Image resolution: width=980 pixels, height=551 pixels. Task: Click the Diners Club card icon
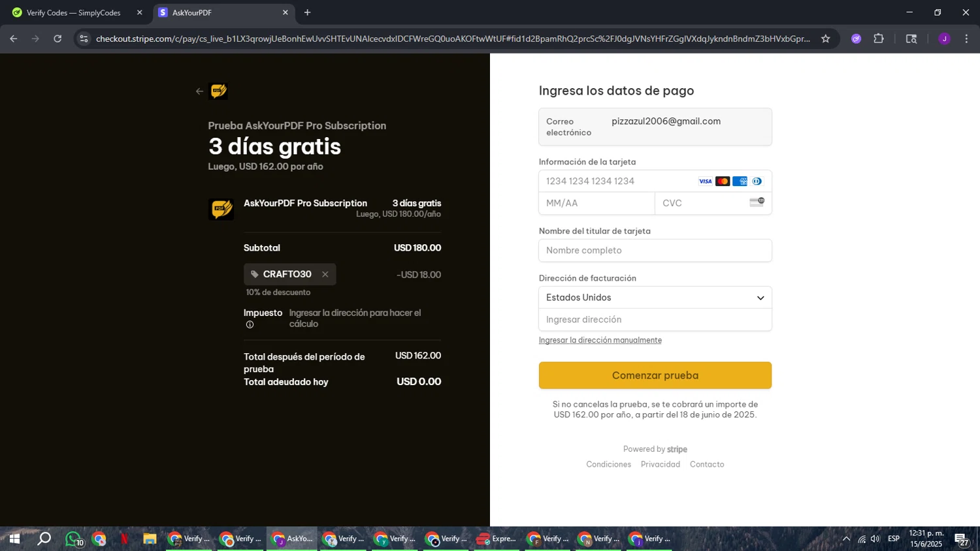[x=757, y=181]
